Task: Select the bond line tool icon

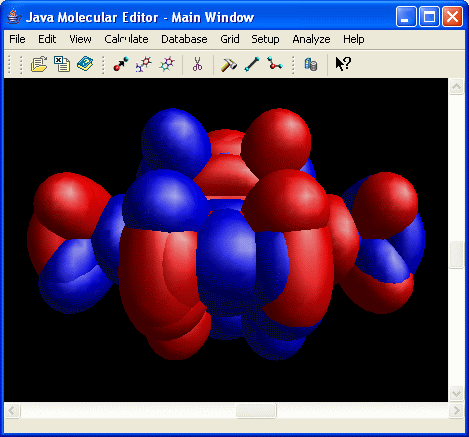Action: (x=252, y=64)
